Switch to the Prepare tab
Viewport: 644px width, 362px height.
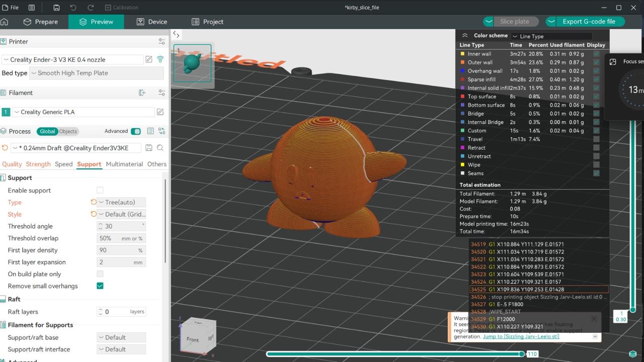tap(41, 22)
